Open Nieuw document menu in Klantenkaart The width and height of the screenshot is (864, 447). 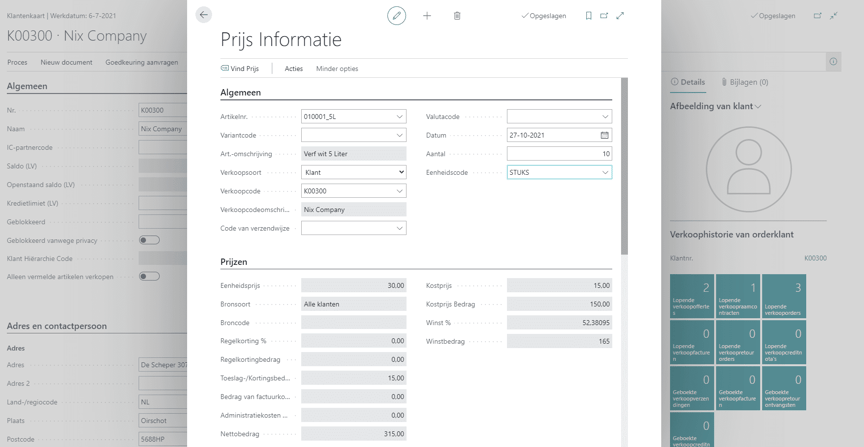click(66, 62)
